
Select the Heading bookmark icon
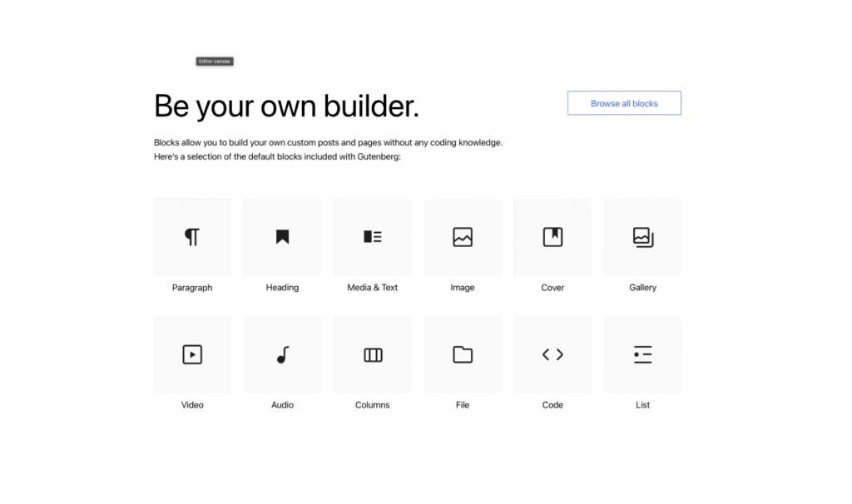point(282,237)
